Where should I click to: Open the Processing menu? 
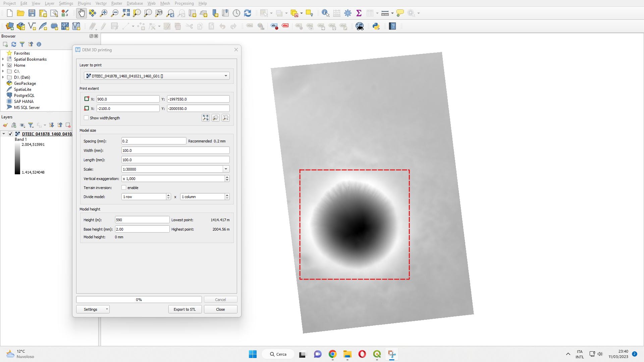(184, 3)
